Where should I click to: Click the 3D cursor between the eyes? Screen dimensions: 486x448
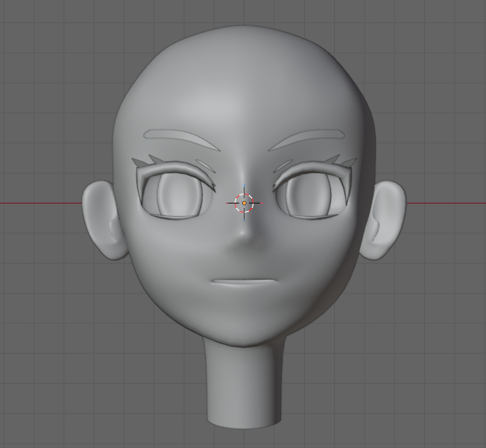(244, 203)
